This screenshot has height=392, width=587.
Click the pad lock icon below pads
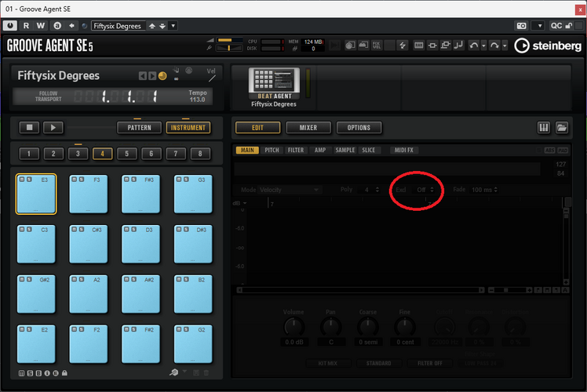pyautogui.click(x=64, y=373)
